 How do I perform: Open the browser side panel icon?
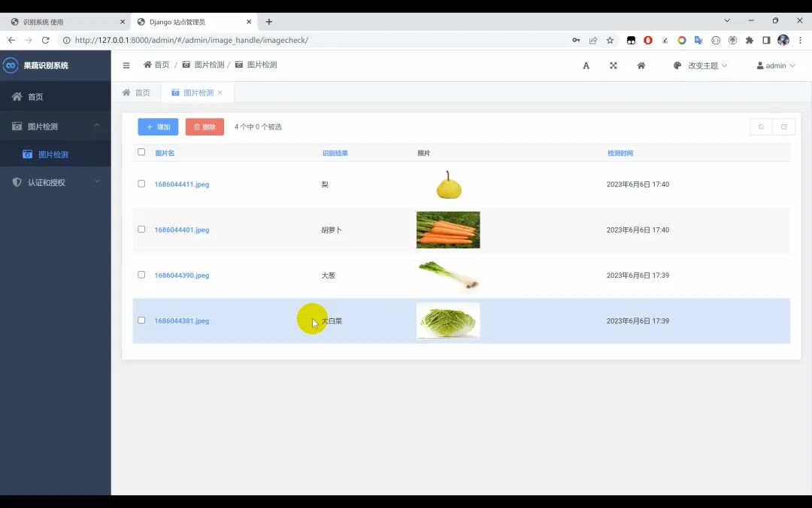[x=766, y=40]
